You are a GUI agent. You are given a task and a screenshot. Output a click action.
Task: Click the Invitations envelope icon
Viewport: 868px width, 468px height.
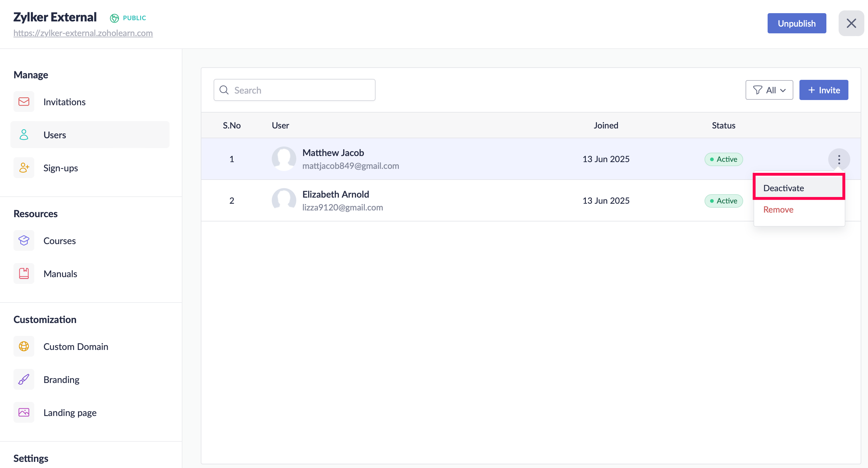pyautogui.click(x=24, y=102)
